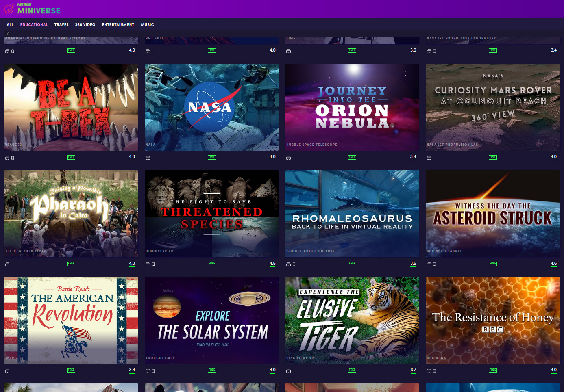Click FREE badge under Orion Nebula
The width and height of the screenshot is (564, 392).
(352, 157)
